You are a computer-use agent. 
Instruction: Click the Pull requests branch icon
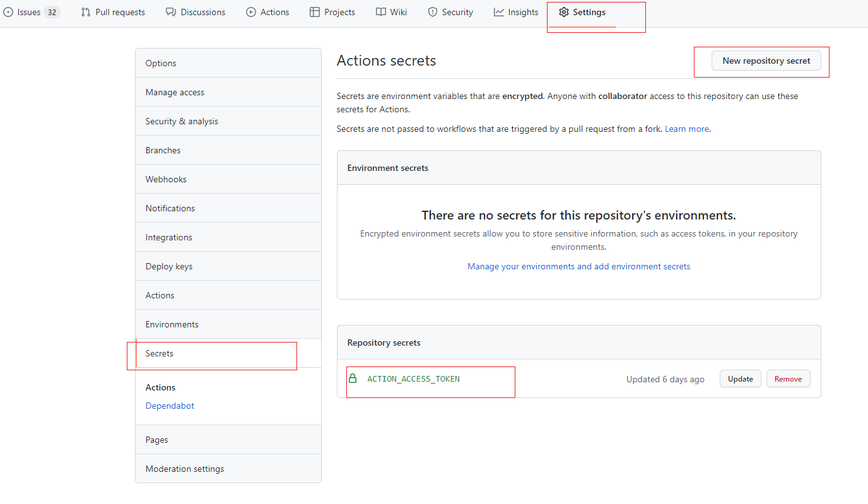[86, 12]
